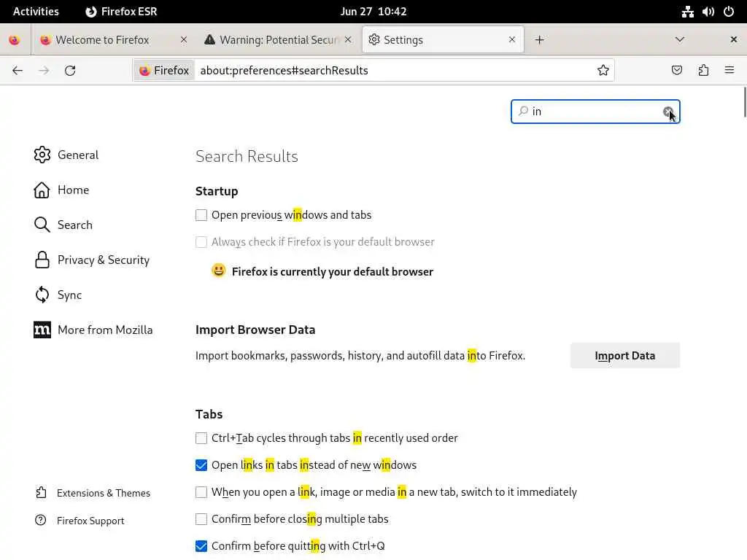
Task: Open the Firefox application menu icon
Action: point(729,71)
